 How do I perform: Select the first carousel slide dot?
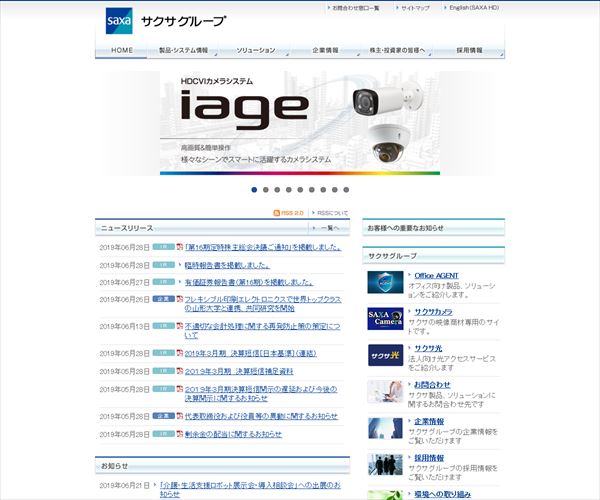[254, 189]
